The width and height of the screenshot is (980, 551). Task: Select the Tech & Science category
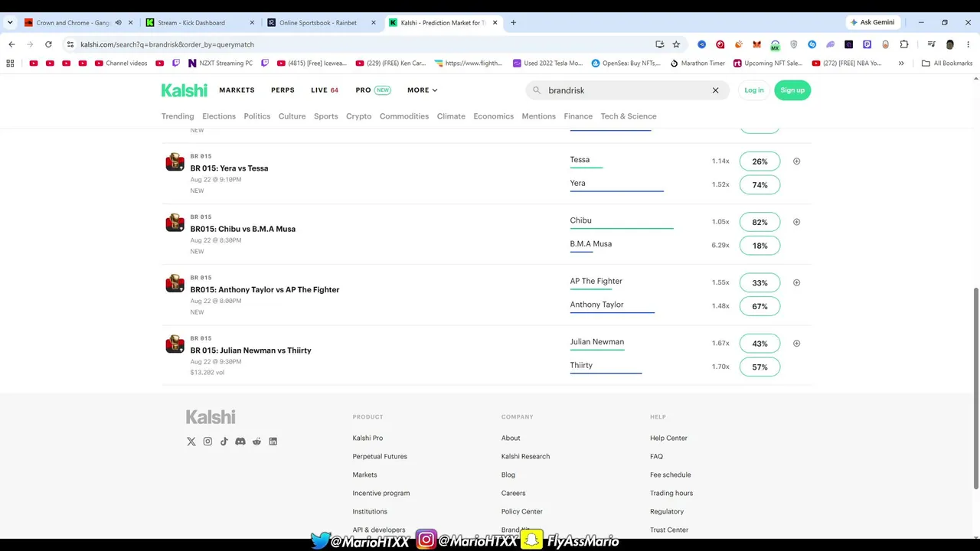click(x=629, y=116)
